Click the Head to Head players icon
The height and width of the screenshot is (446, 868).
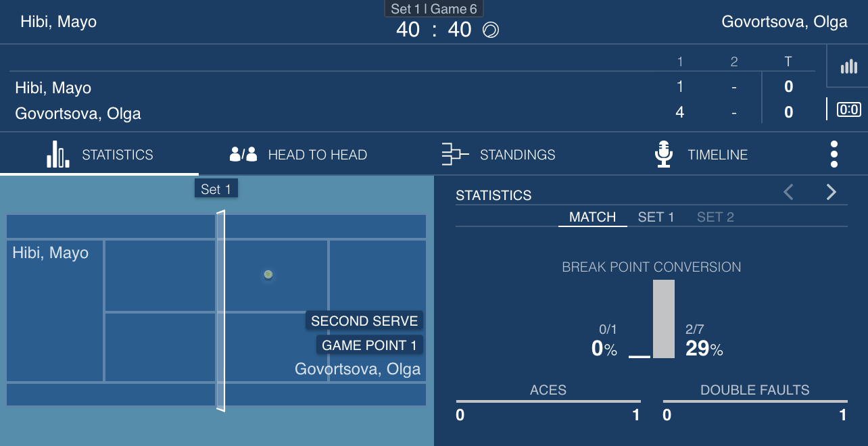click(x=243, y=154)
